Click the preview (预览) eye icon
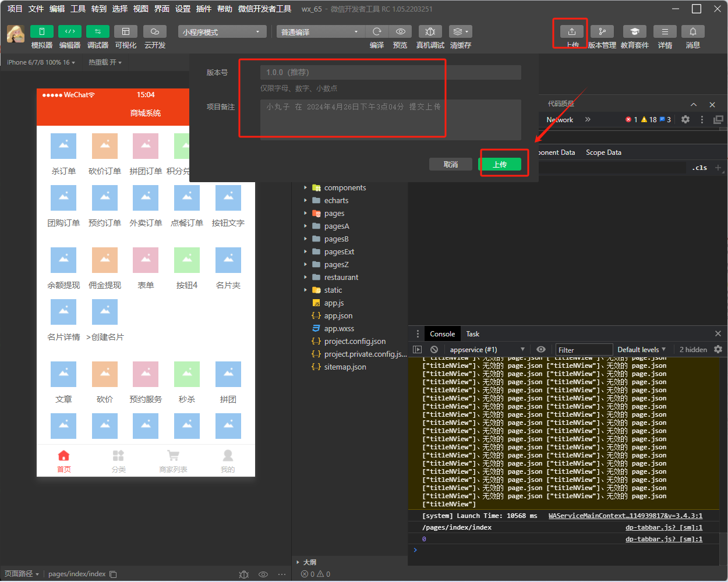Image resolution: width=728 pixels, height=582 pixels. click(400, 31)
